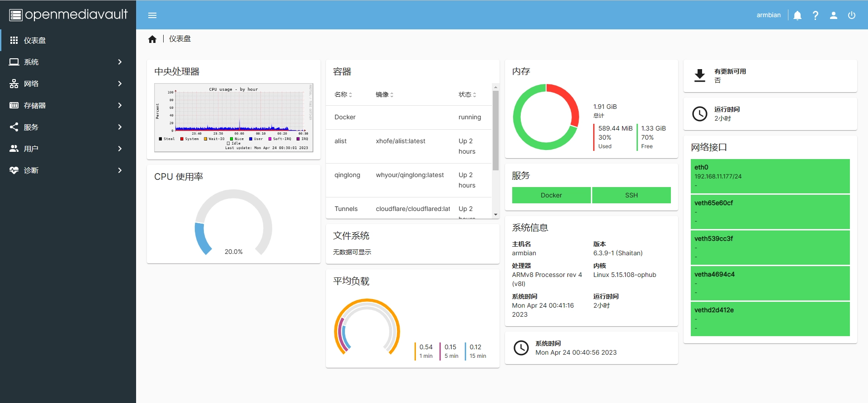This screenshot has height=403, width=868.
Task: Click the share icon beside 服务
Action: [14, 127]
